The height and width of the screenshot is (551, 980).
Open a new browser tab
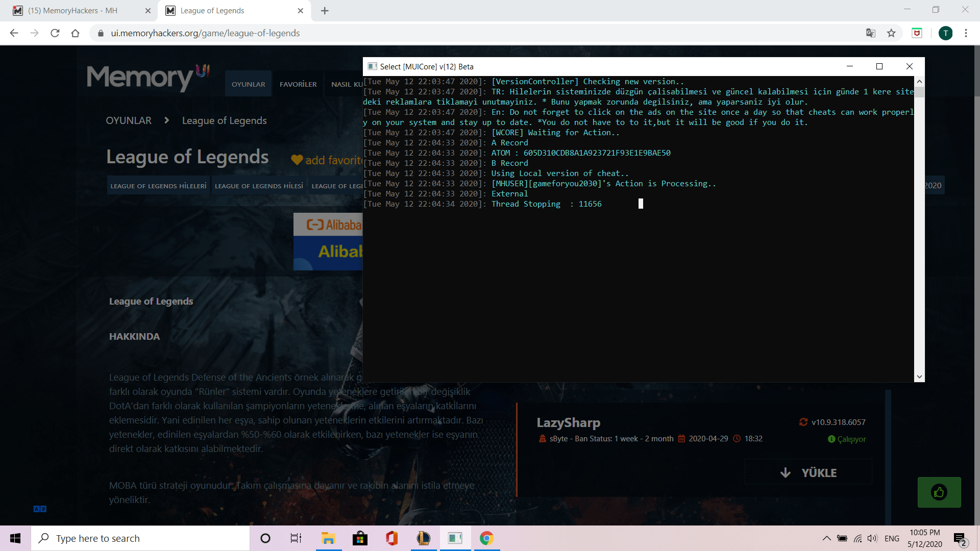325,11
